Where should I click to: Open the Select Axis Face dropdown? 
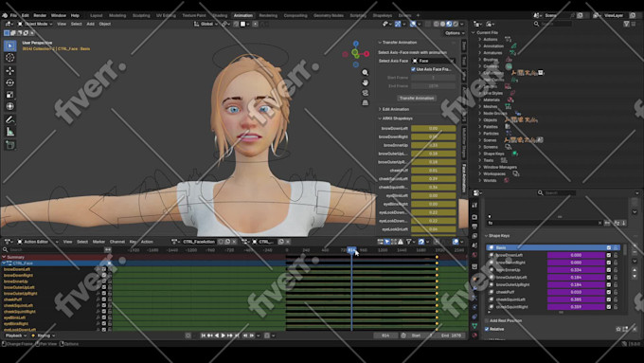(434, 61)
